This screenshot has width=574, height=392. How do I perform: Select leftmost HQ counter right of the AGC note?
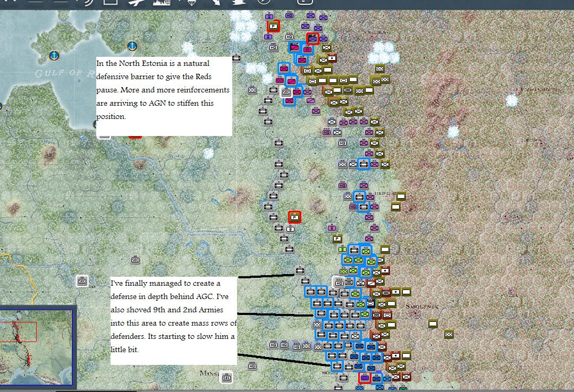pyautogui.click(x=273, y=344)
